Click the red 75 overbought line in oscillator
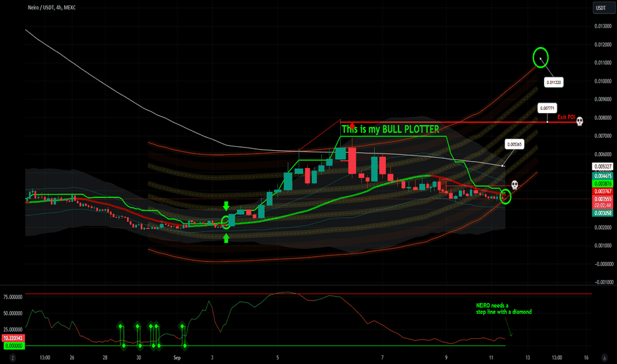617x364 pixels. pyautogui.click(x=308, y=294)
